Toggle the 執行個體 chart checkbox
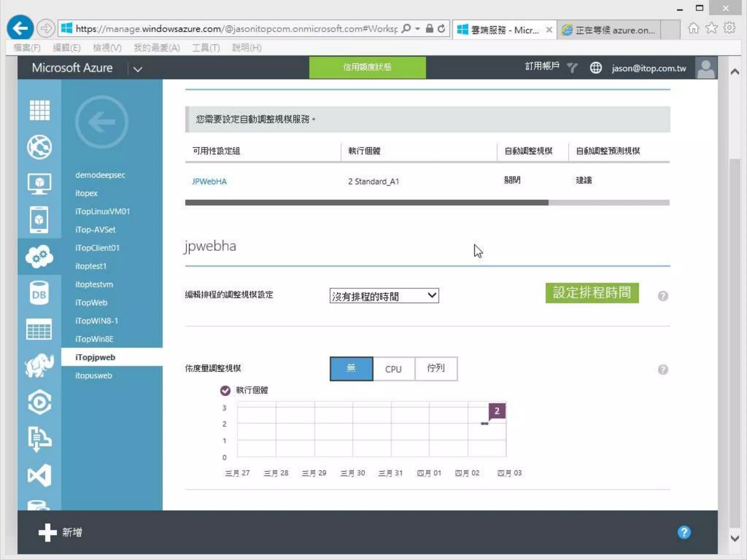This screenshot has height=560, width=747. (225, 390)
